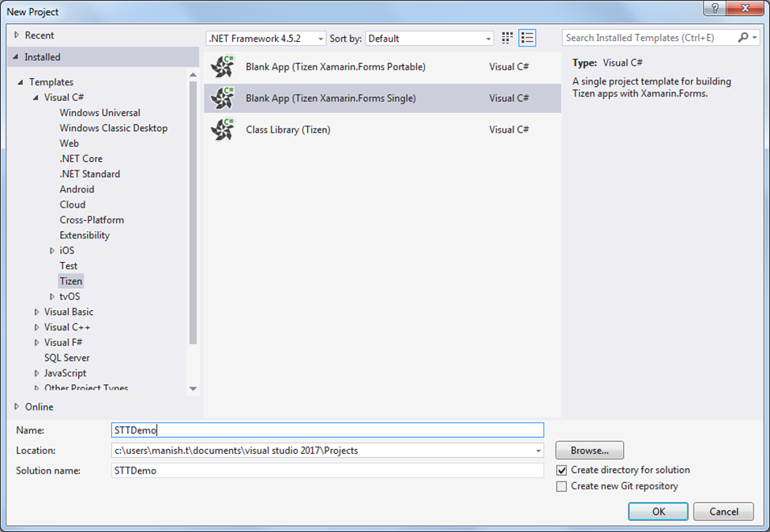This screenshot has width=770, height=532.
Task: Switch to small icons view
Action: (508, 38)
